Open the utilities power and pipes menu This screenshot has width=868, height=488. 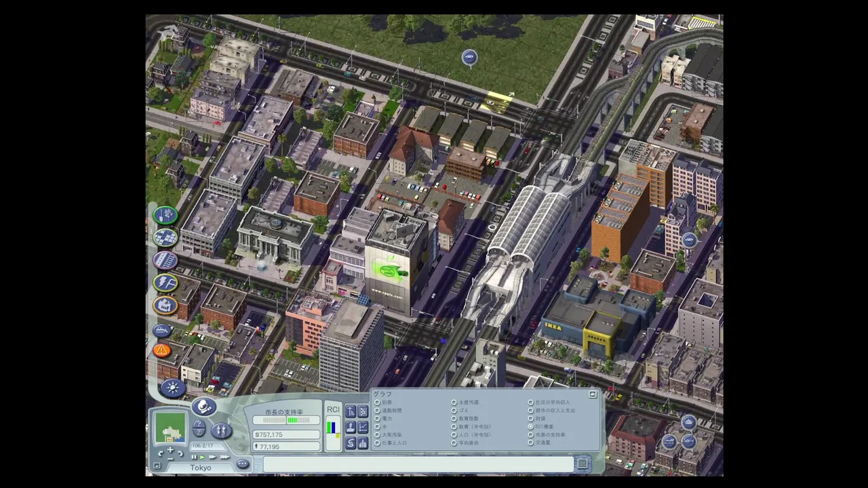(165, 283)
